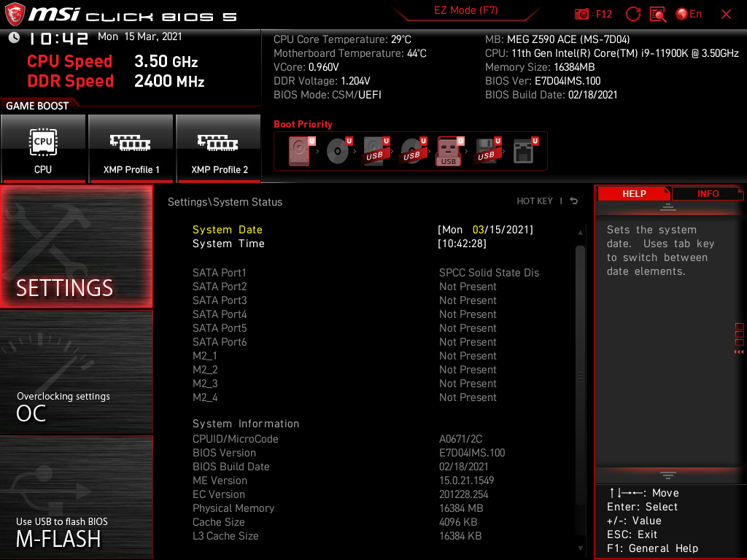747x560 pixels.
Task: Click the refresh circular arrow icon
Action: pos(633,14)
